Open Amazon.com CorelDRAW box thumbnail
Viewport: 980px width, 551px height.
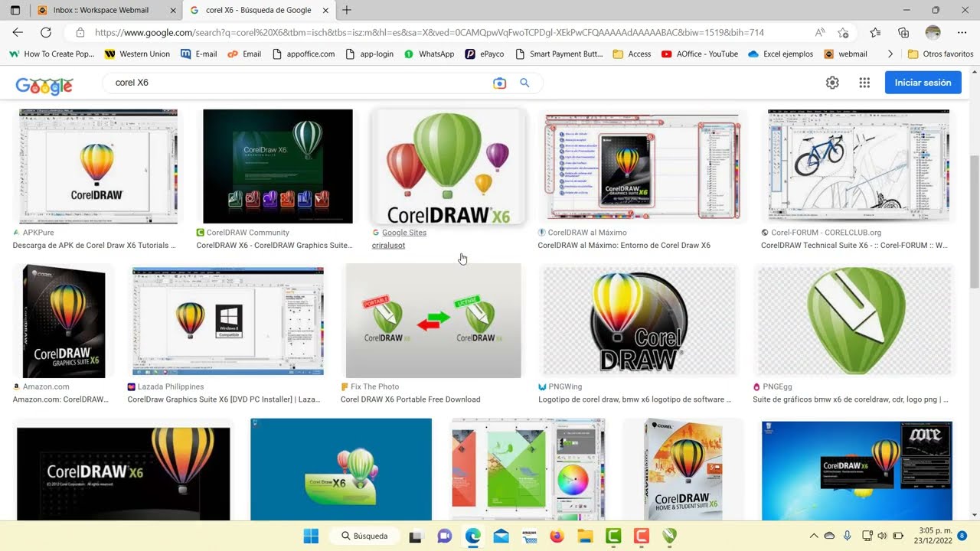(x=64, y=321)
